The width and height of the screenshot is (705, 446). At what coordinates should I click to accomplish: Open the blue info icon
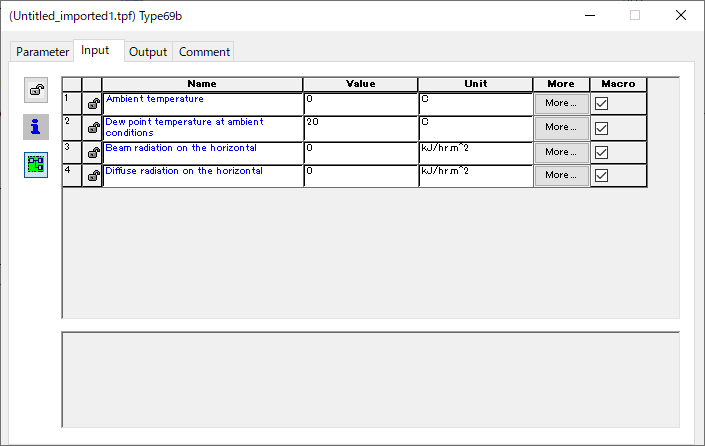click(x=36, y=127)
